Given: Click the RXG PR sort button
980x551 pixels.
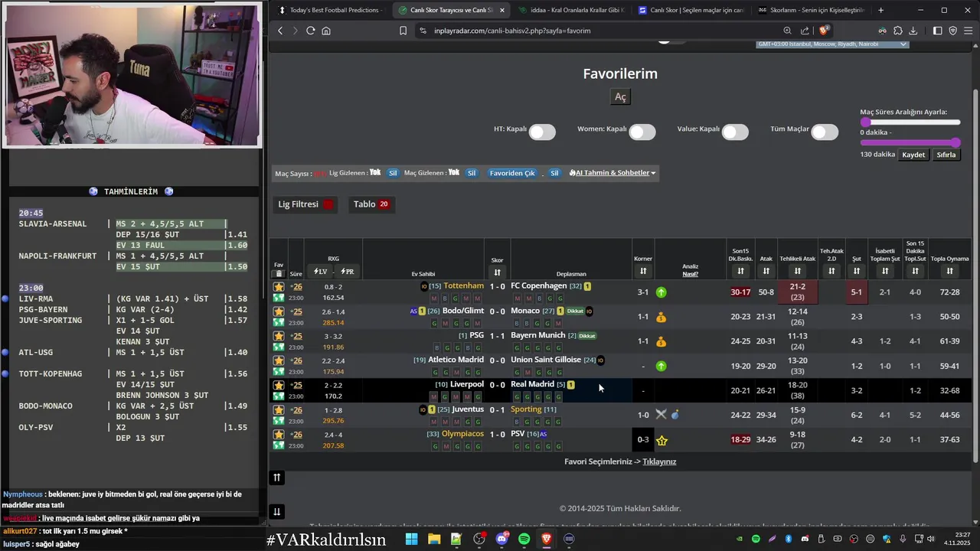Looking at the screenshot, I should pos(347,272).
